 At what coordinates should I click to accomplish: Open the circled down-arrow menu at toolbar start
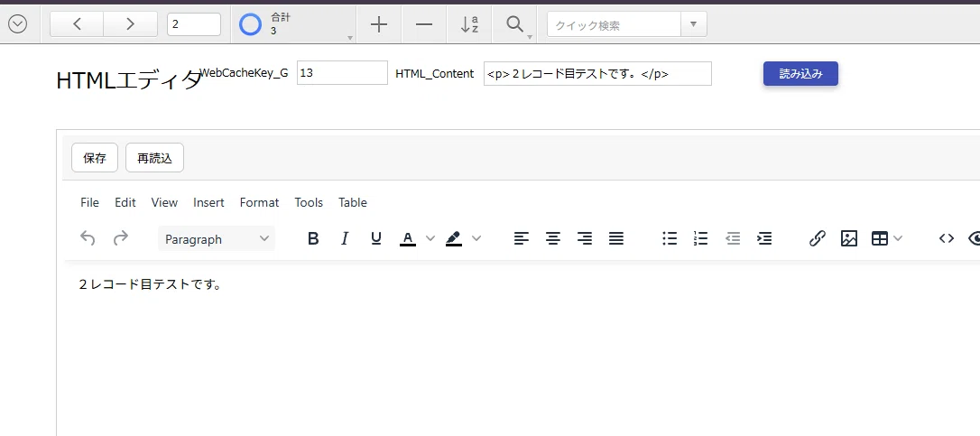pos(17,24)
